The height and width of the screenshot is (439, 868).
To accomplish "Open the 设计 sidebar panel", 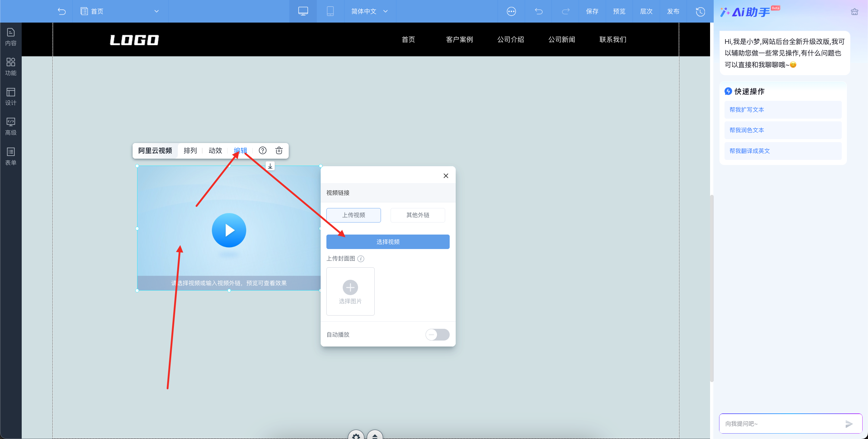I will tap(11, 96).
